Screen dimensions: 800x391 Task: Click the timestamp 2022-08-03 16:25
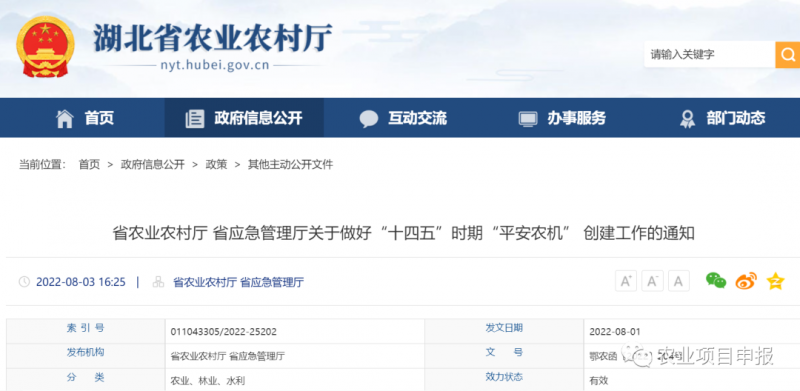(x=81, y=282)
